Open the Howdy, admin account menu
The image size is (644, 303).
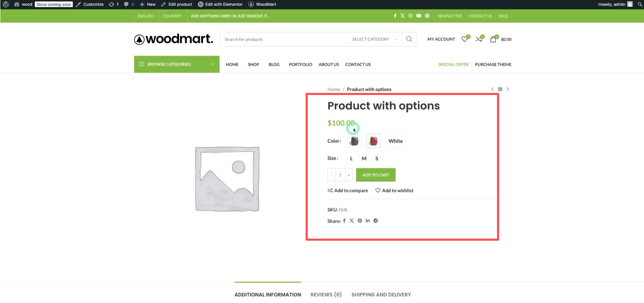[615, 4]
